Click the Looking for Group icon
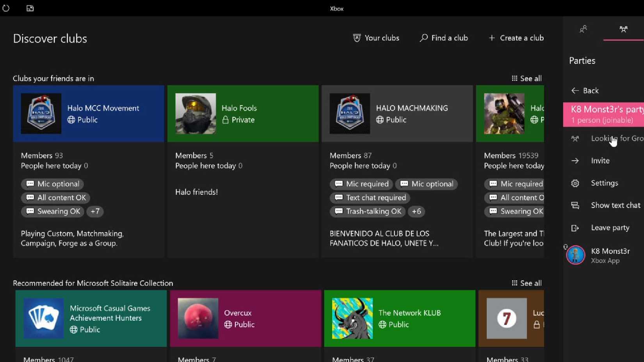Screen dimensions: 644x362 click(575, 138)
